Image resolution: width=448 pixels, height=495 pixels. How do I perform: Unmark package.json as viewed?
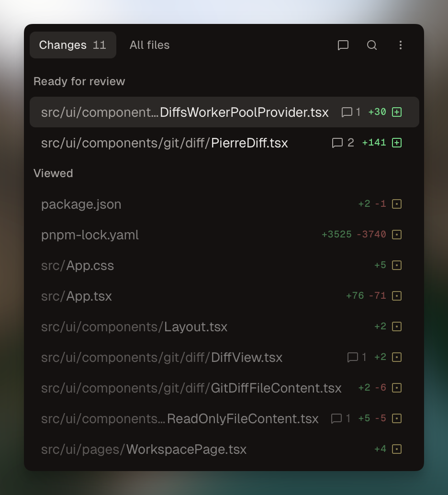click(397, 204)
